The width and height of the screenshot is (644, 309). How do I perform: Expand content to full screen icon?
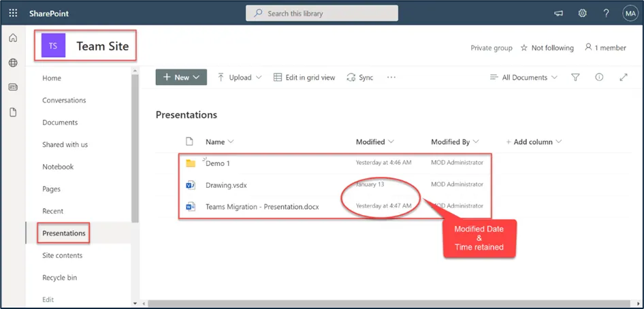tap(623, 78)
